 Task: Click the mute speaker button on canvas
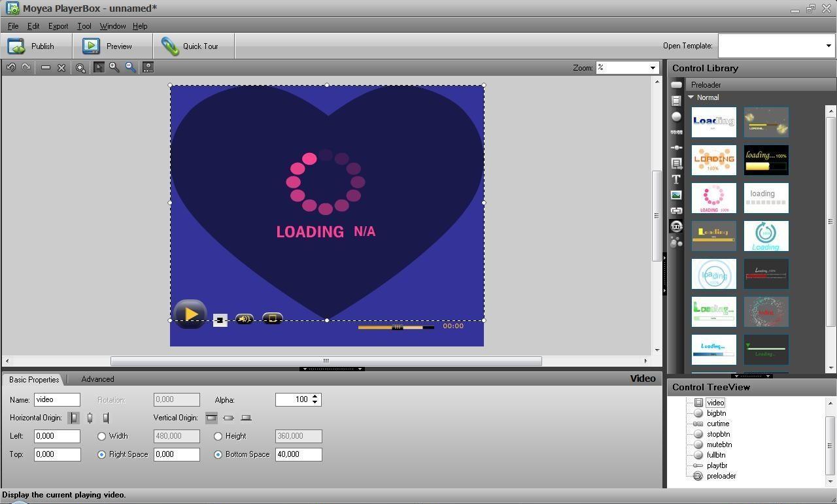244,319
